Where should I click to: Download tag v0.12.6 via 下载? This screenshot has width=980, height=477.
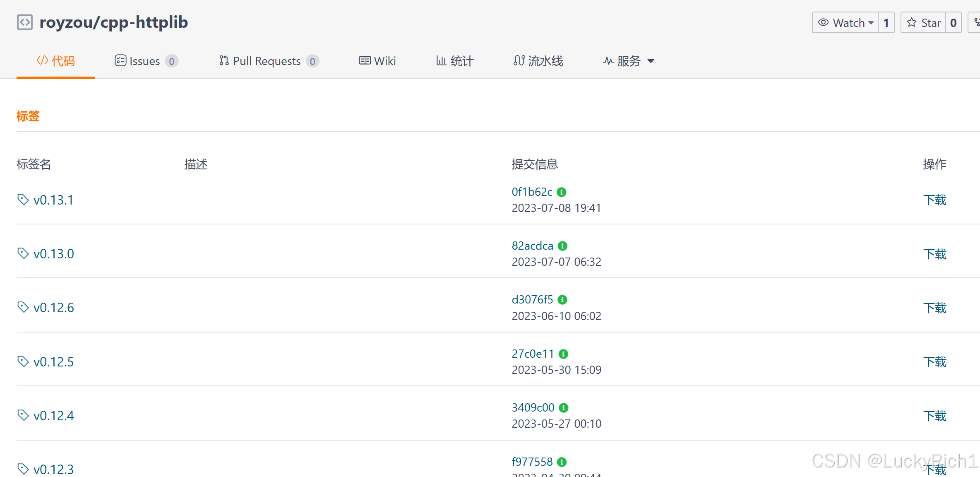click(x=935, y=308)
